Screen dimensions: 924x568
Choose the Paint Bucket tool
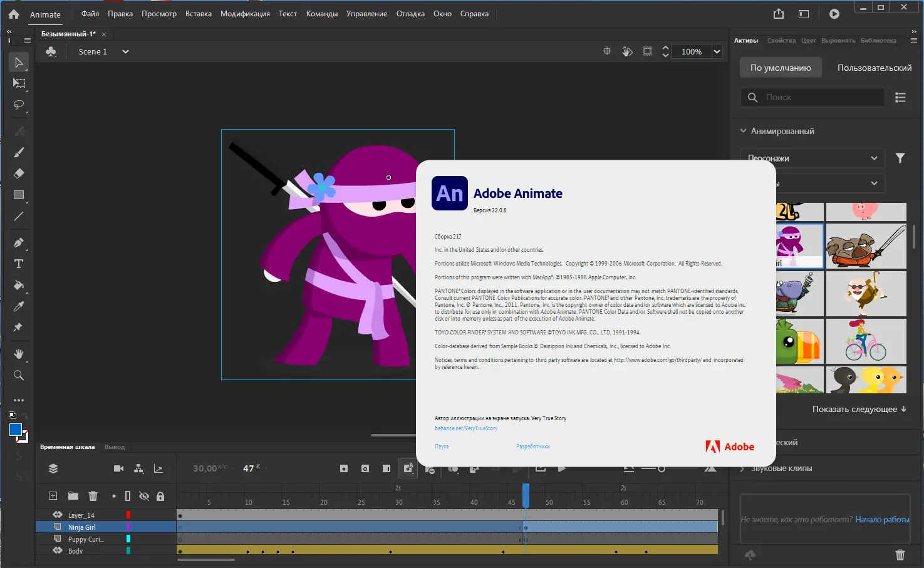[x=19, y=286]
